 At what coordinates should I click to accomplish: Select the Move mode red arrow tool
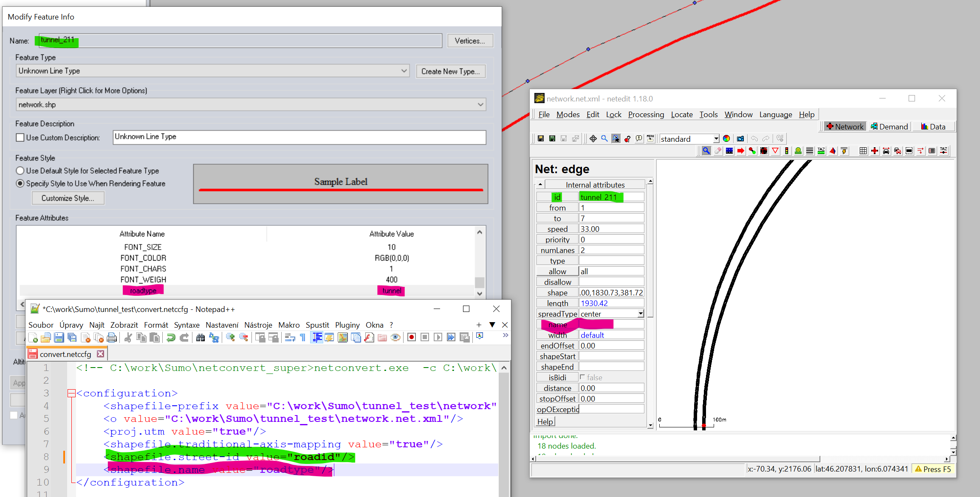point(741,151)
